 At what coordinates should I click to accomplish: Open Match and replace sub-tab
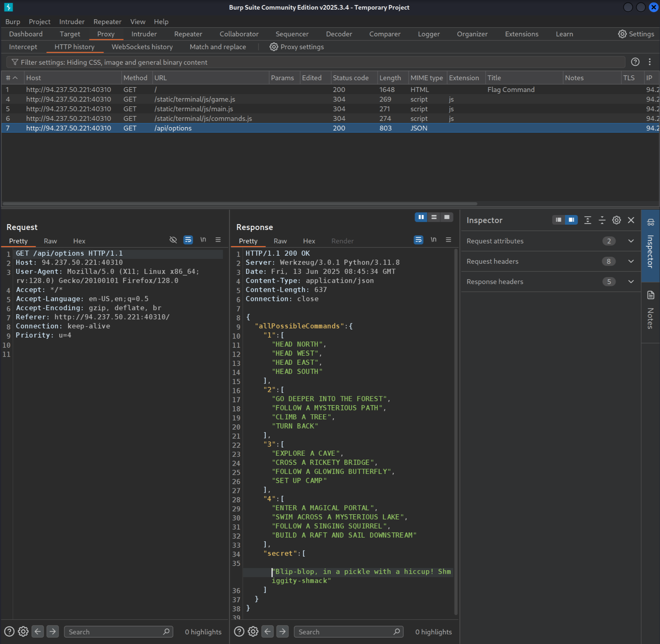[x=218, y=47]
